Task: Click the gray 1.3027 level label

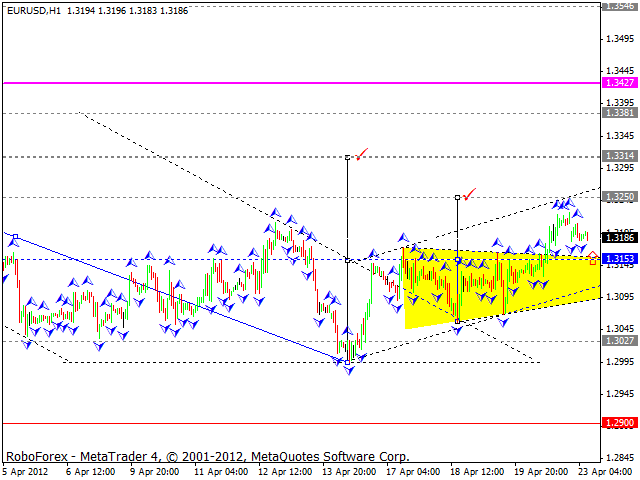Action: pos(620,341)
